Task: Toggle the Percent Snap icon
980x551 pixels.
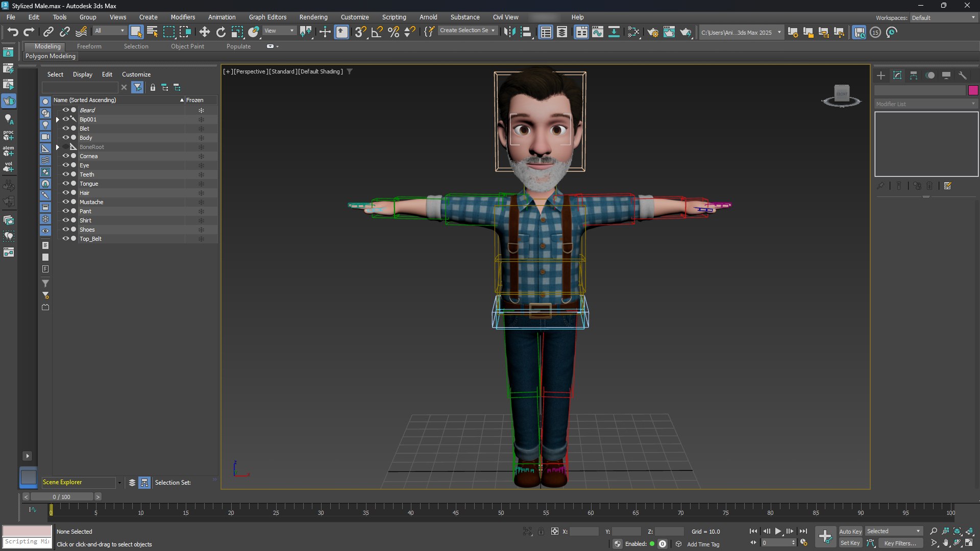Action: tap(393, 32)
